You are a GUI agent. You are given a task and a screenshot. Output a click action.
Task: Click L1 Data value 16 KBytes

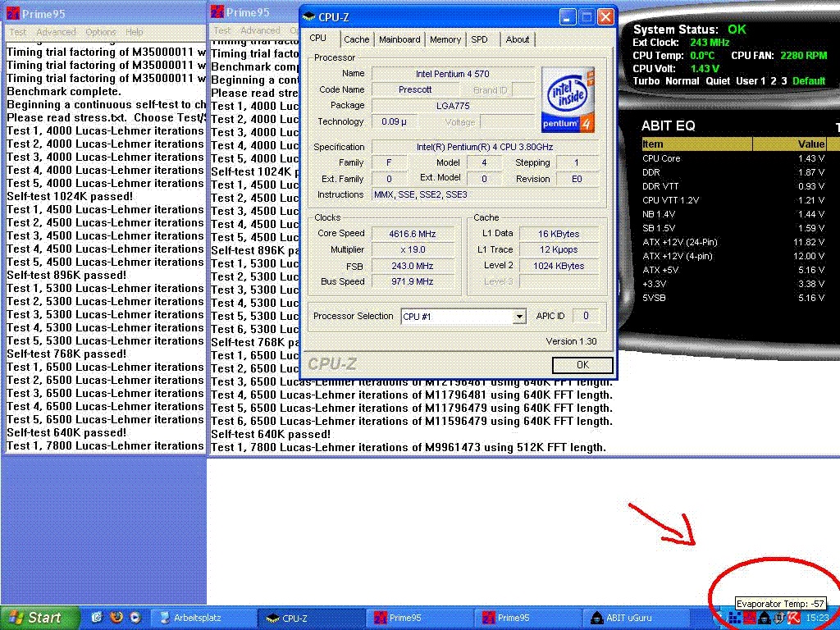pyautogui.click(x=559, y=234)
